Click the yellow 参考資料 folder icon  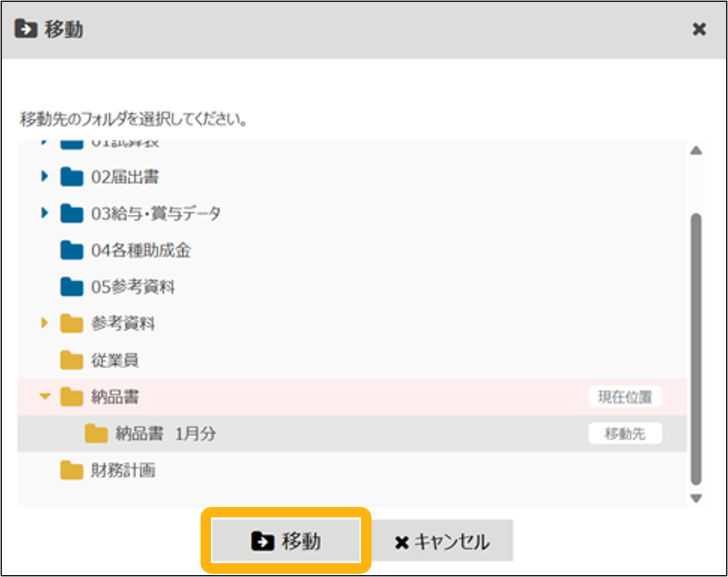(x=71, y=324)
